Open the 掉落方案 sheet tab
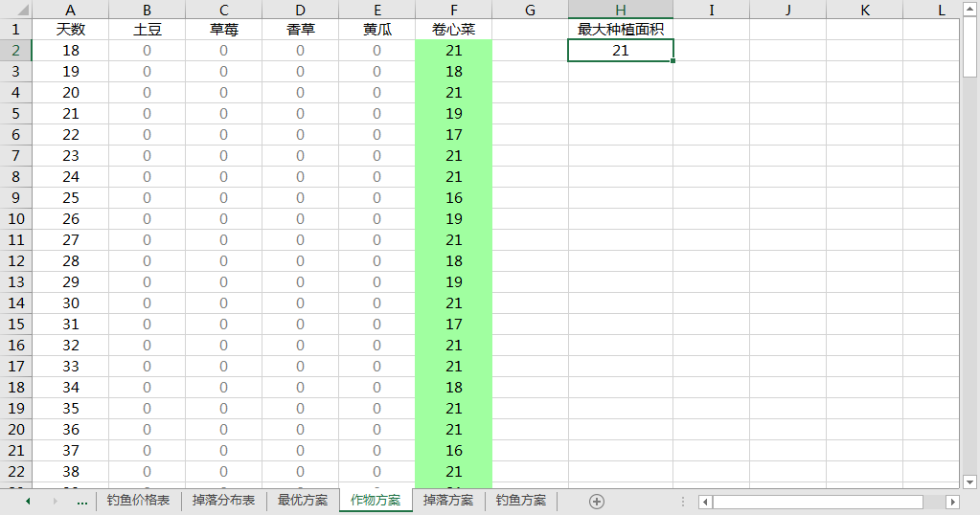This screenshot has height=515, width=980. (x=448, y=501)
